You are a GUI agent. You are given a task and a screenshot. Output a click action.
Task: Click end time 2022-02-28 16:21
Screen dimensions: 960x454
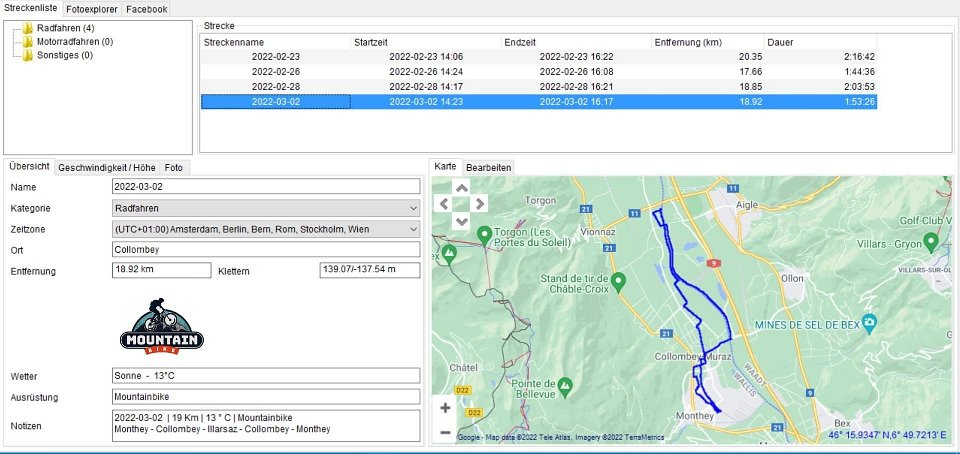click(576, 87)
